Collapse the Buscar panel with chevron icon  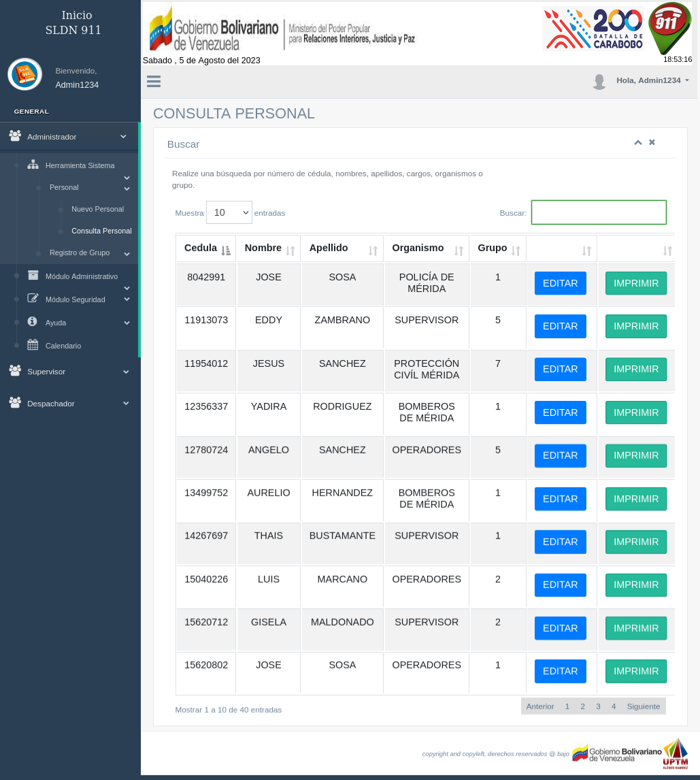pos(638,142)
